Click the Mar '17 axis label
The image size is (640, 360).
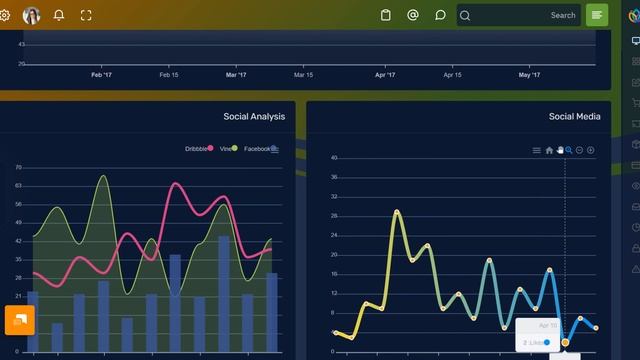pos(236,75)
